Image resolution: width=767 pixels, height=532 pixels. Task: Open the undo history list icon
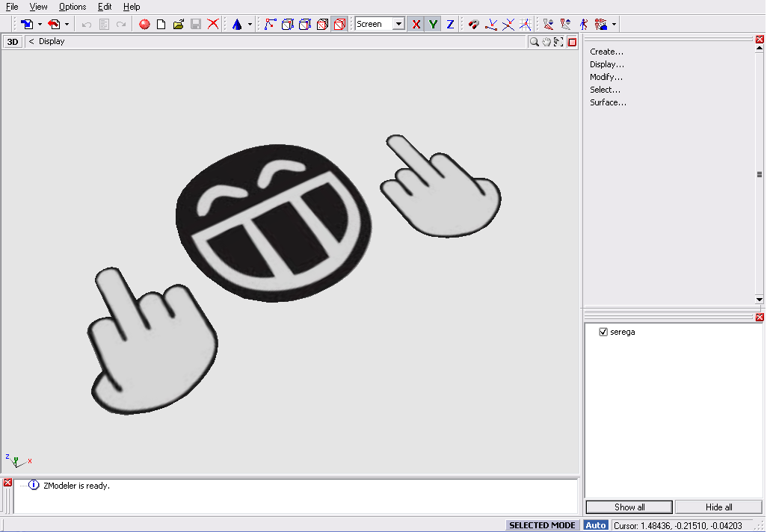pyautogui.click(x=104, y=24)
